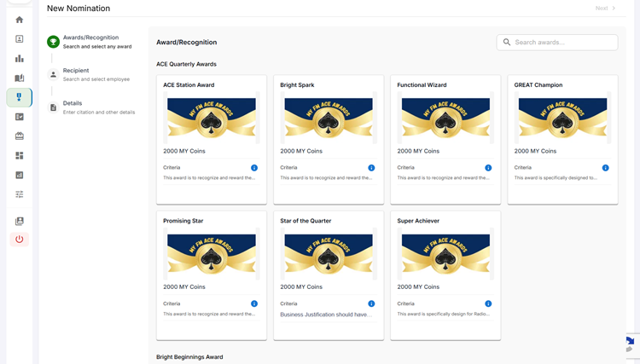Click the Bright Spark title

[297, 84]
